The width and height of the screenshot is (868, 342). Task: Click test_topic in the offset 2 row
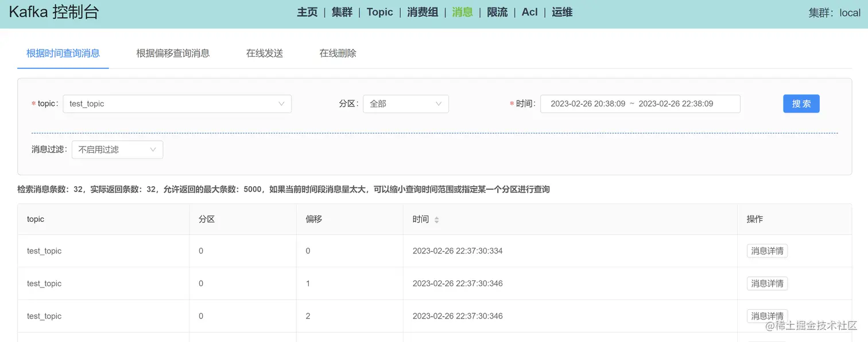(44, 316)
